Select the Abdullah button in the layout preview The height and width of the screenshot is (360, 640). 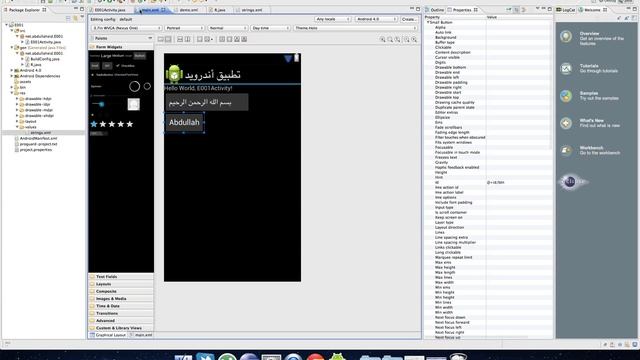pos(184,122)
